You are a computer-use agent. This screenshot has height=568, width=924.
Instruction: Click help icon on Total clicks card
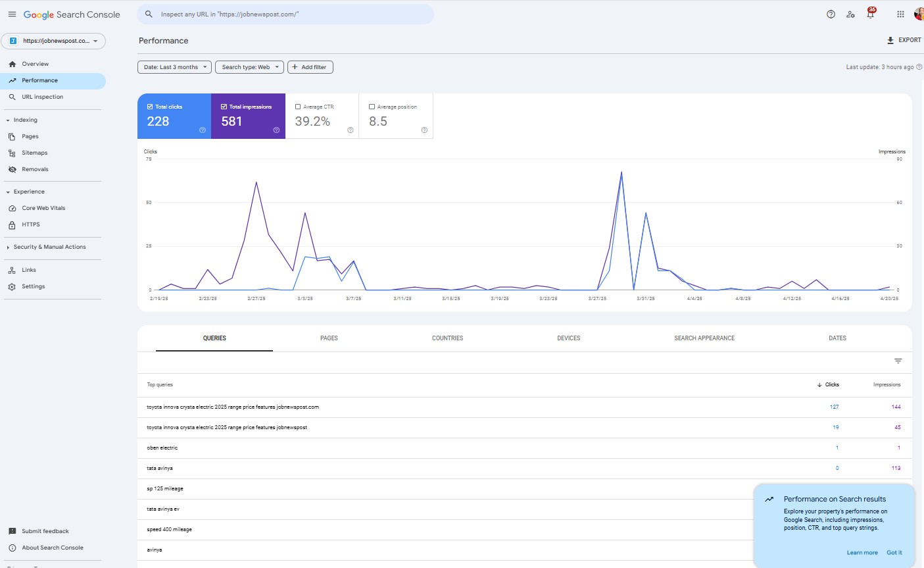tap(202, 130)
